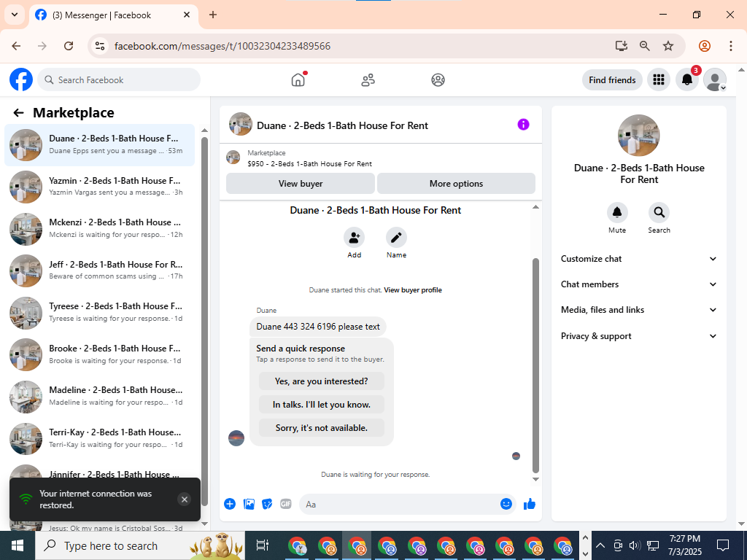Send quick reply Sorry, it's not available.
Image resolution: width=747 pixels, height=560 pixels.
(322, 427)
